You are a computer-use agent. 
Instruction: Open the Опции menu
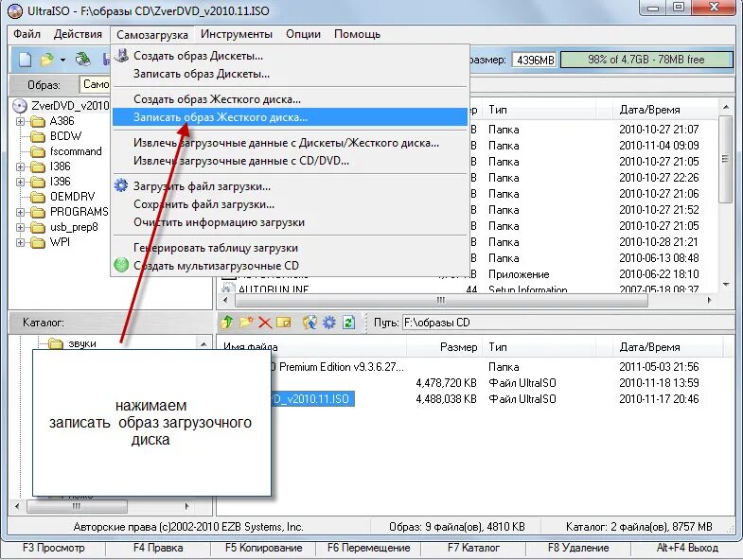(x=303, y=34)
